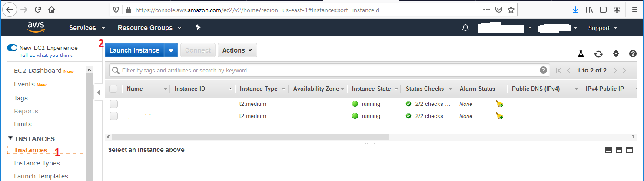Click the Launch Instance button
This screenshot has width=644, height=181.
click(x=134, y=50)
